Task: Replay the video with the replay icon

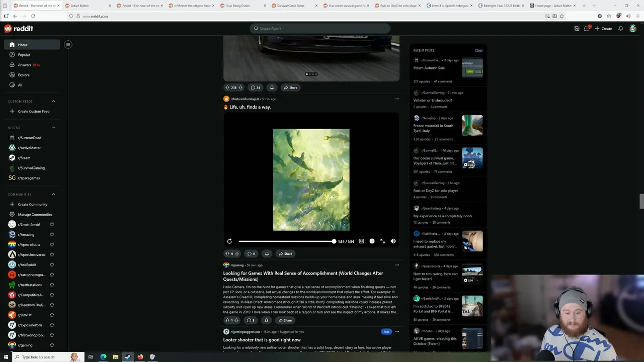Action: [x=229, y=241]
